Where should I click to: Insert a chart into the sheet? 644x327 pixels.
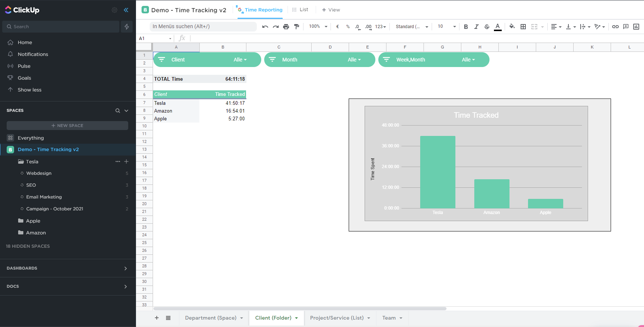click(636, 27)
